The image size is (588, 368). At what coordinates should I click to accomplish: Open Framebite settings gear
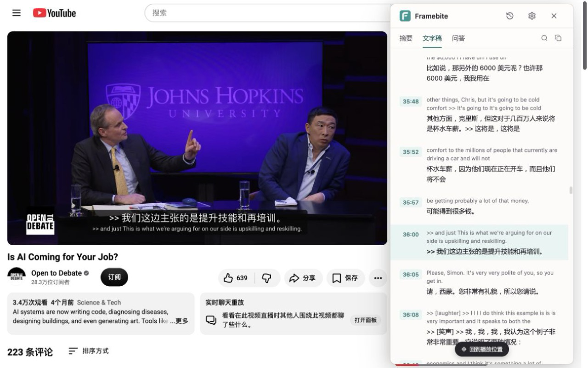(532, 16)
